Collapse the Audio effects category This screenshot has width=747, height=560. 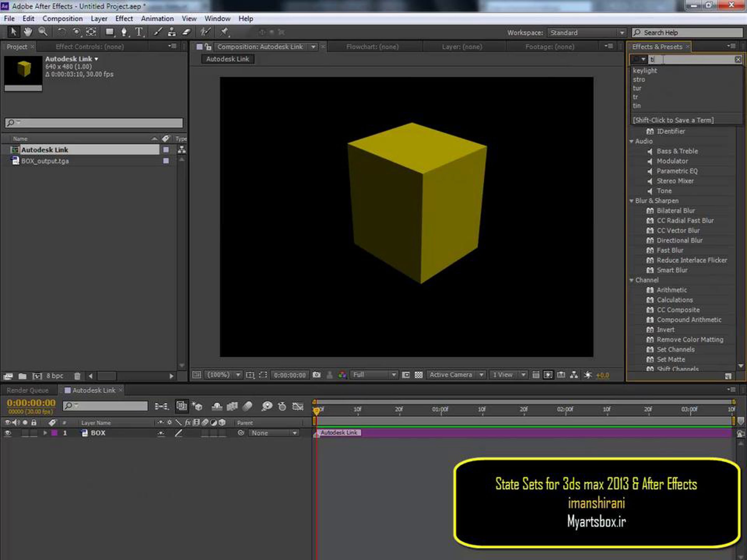(632, 142)
